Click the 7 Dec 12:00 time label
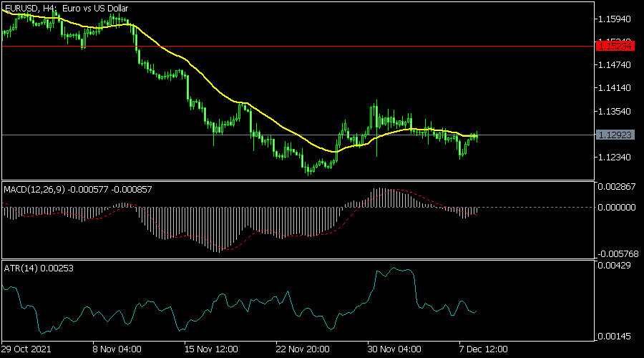The height and width of the screenshot is (358, 644). tap(484, 349)
